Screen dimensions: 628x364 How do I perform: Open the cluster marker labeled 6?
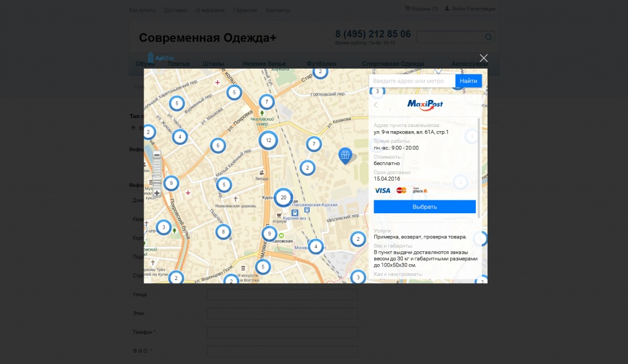tap(218, 145)
